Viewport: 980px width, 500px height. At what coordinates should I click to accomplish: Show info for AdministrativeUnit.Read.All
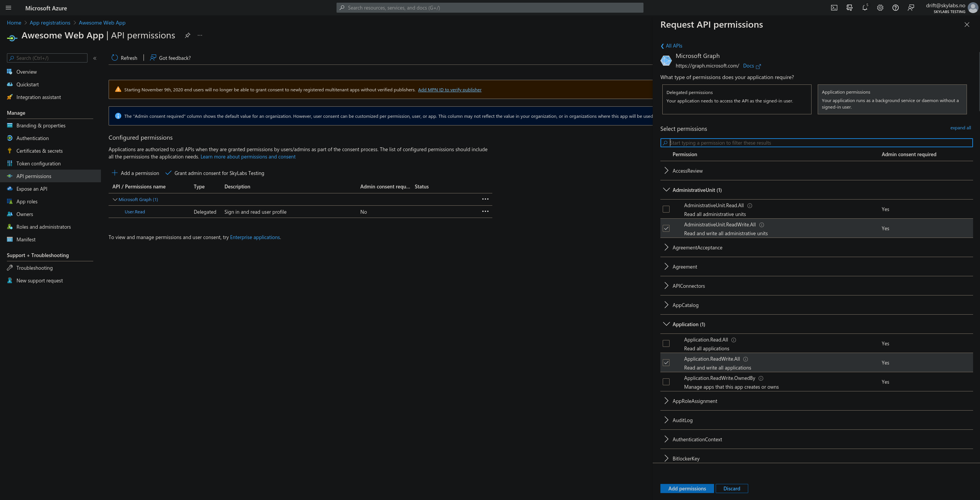tap(750, 206)
